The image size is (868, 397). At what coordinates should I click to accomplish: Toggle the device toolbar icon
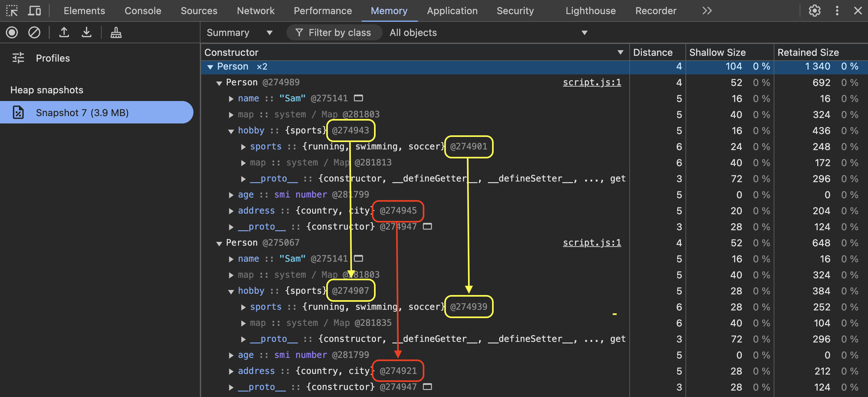click(34, 11)
